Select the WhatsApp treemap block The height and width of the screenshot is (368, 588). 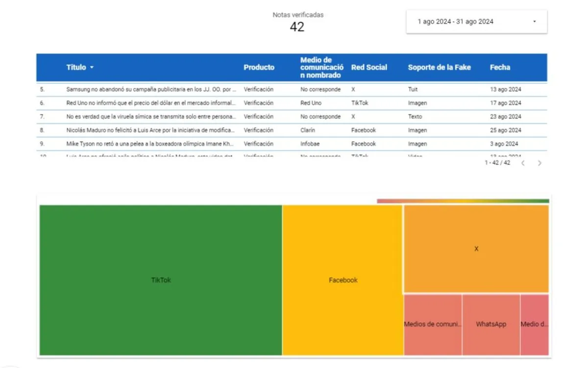click(x=491, y=324)
